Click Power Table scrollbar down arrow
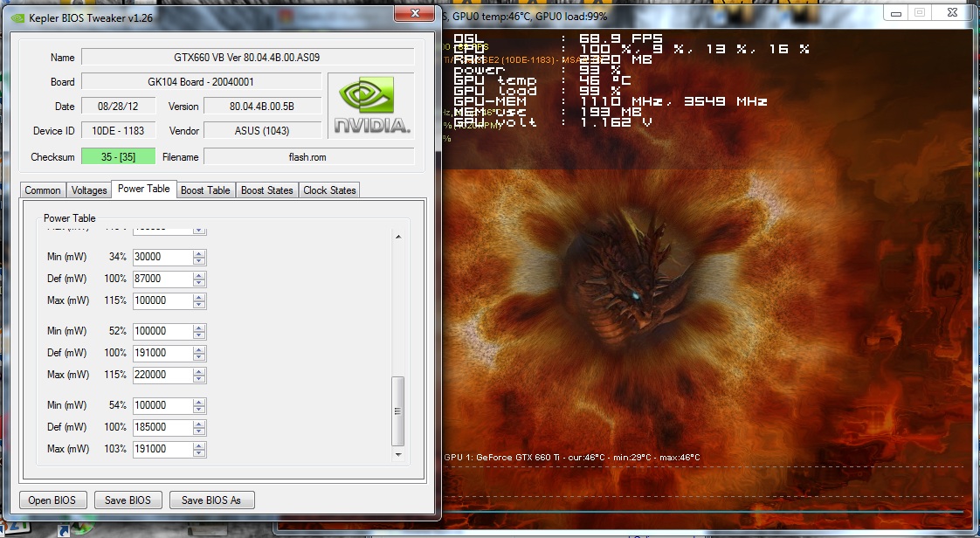980x538 pixels. pyautogui.click(x=398, y=455)
